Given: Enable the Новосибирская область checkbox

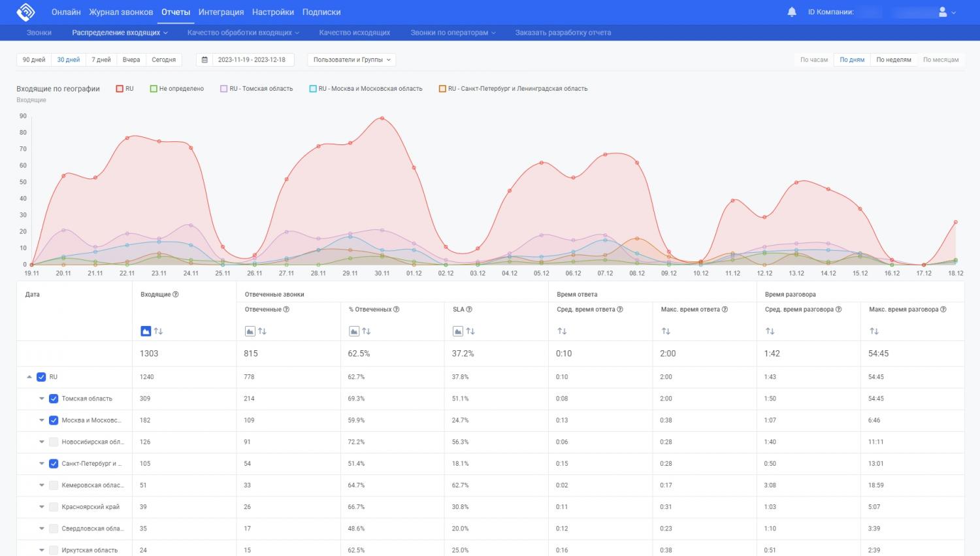Looking at the screenshot, I should (54, 442).
